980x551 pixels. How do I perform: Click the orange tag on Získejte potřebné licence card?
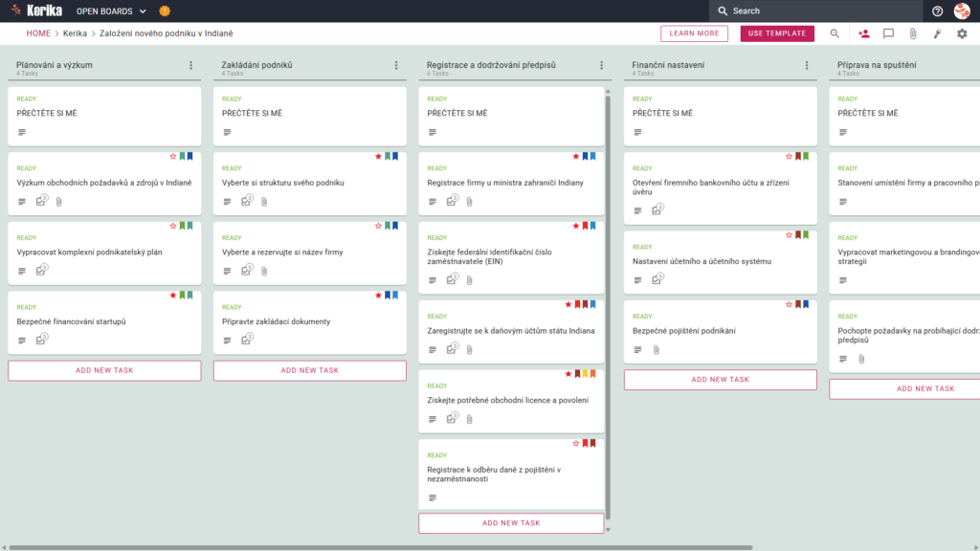(x=592, y=374)
